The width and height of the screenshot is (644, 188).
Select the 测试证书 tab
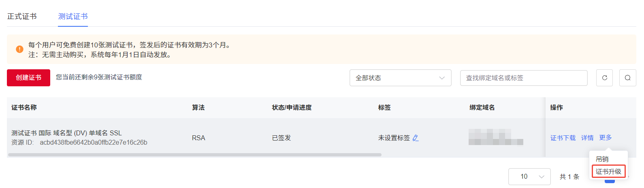(x=73, y=17)
